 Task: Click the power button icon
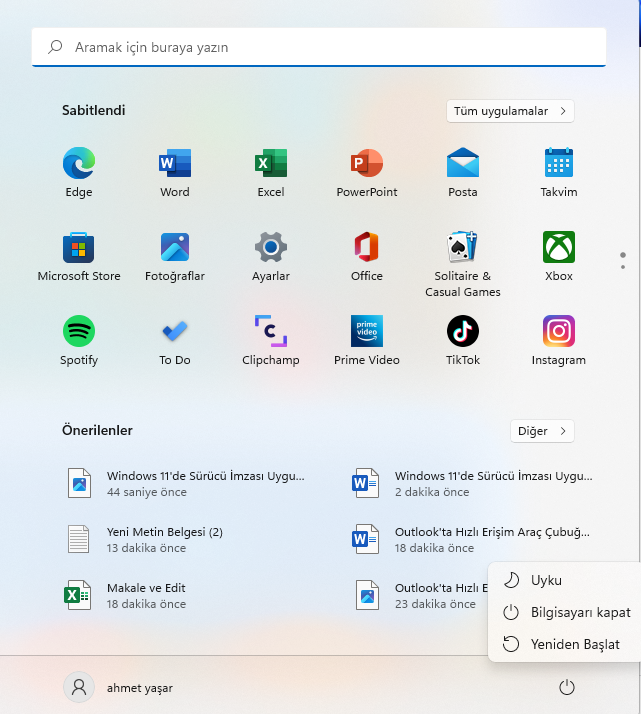tap(567, 687)
